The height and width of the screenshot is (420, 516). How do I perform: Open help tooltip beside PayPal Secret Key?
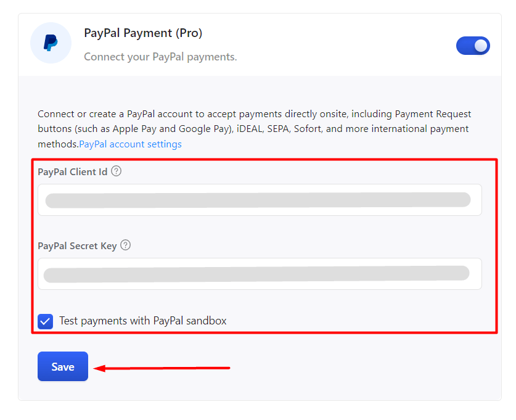click(125, 245)
